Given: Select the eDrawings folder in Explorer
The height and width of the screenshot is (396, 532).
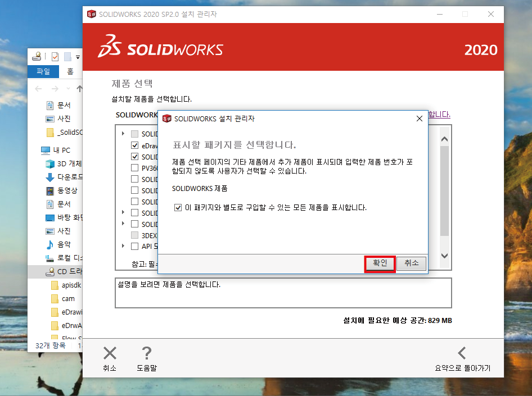Looking at the screenshot, I should click(66, 312).
